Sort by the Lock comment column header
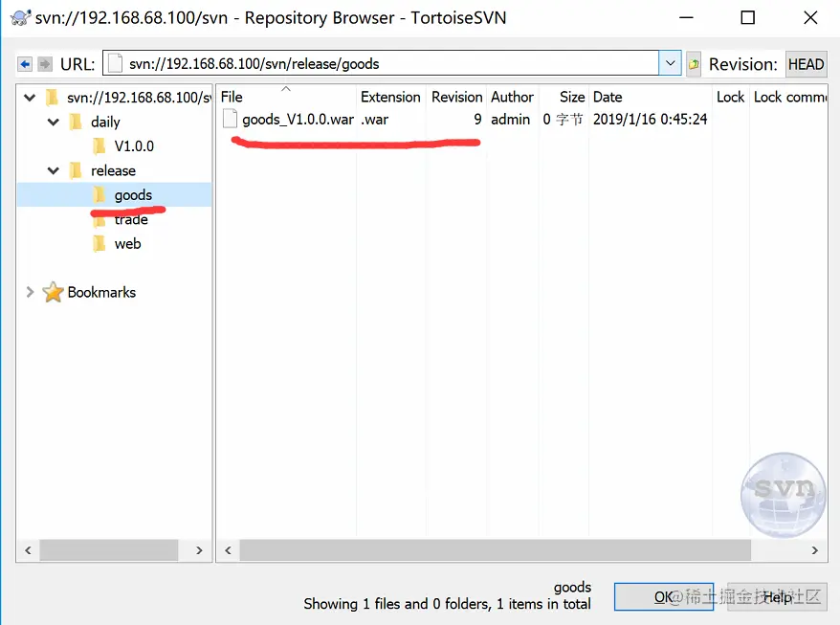The image size is (840, 625). pyautogui.click(x=788, y=97)
